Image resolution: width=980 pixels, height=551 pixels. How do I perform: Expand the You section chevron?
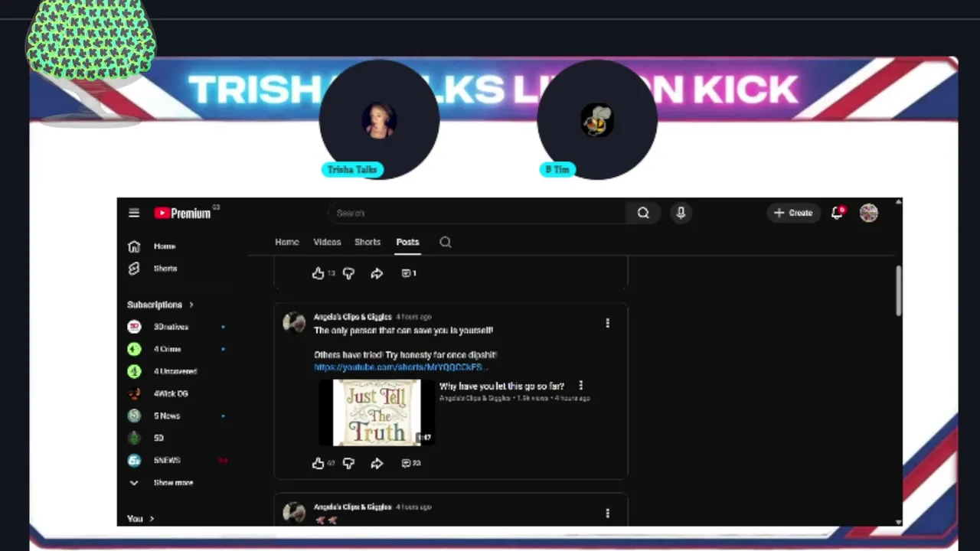coord(152,519)
